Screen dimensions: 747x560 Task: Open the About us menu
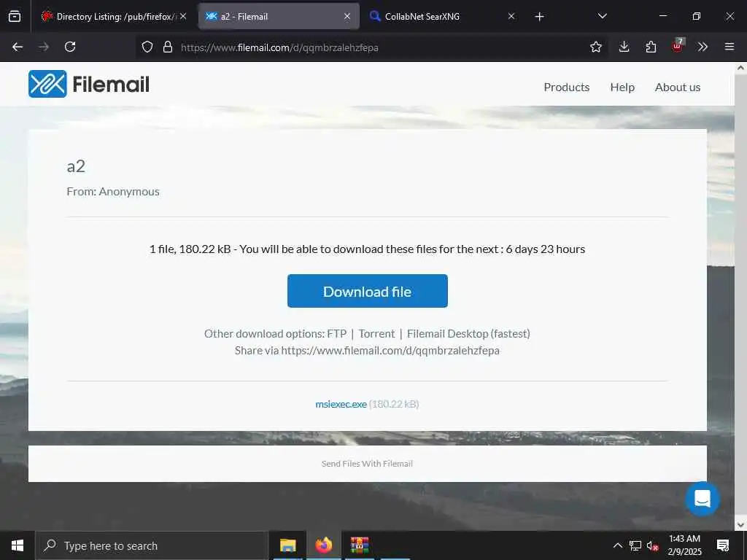[x=678, y=87]
